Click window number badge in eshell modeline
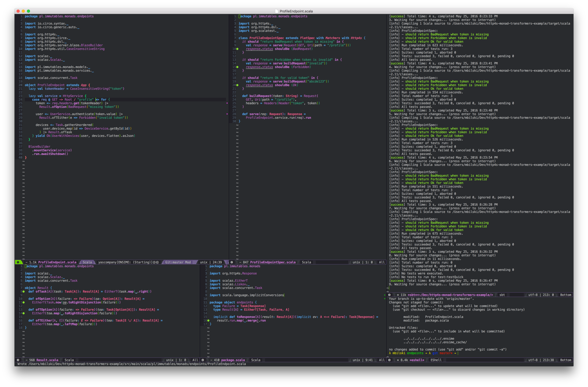 pyautogui.click(x=389, y=360)
